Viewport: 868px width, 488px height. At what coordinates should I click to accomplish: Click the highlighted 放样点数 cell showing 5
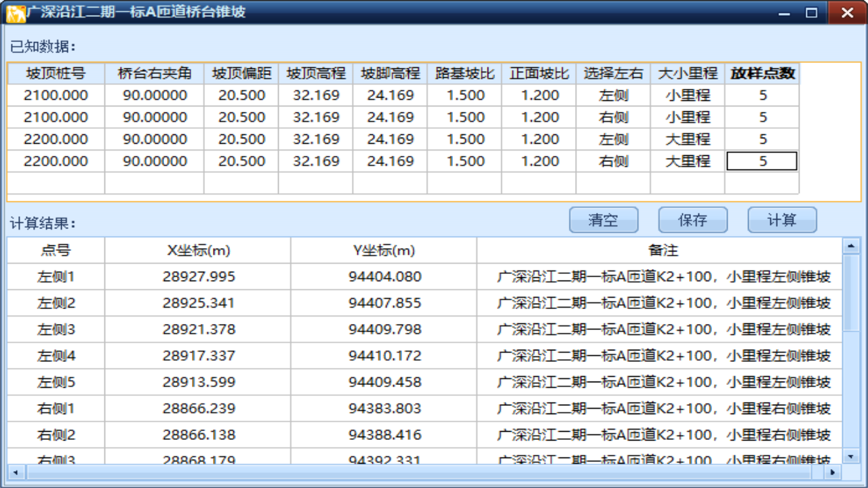click(761, 161)
